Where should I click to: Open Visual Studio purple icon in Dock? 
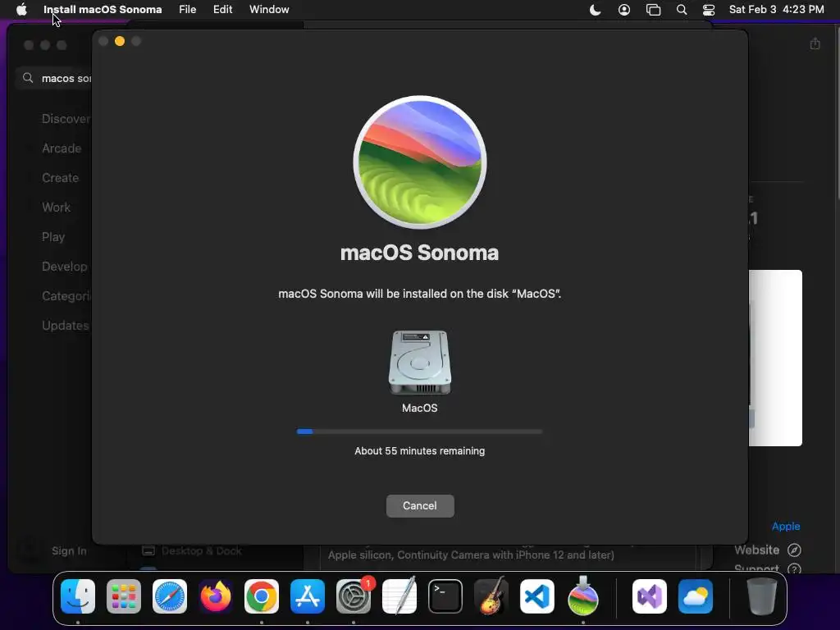[x=650, y=596]
